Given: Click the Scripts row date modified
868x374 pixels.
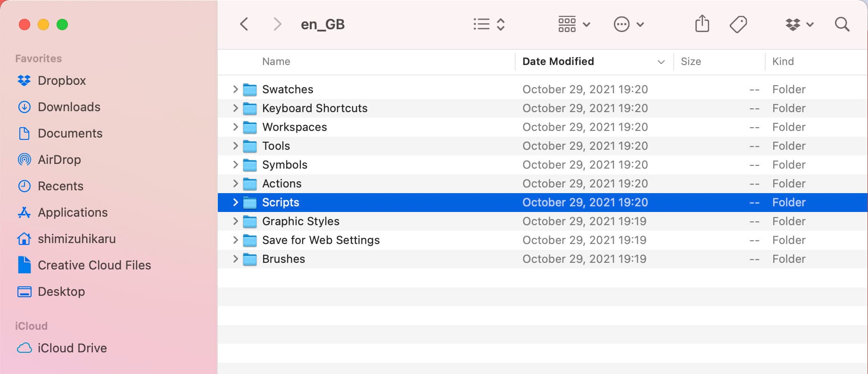Looking at the screenshot, I should pyautogui.click(x=585, y=202).
